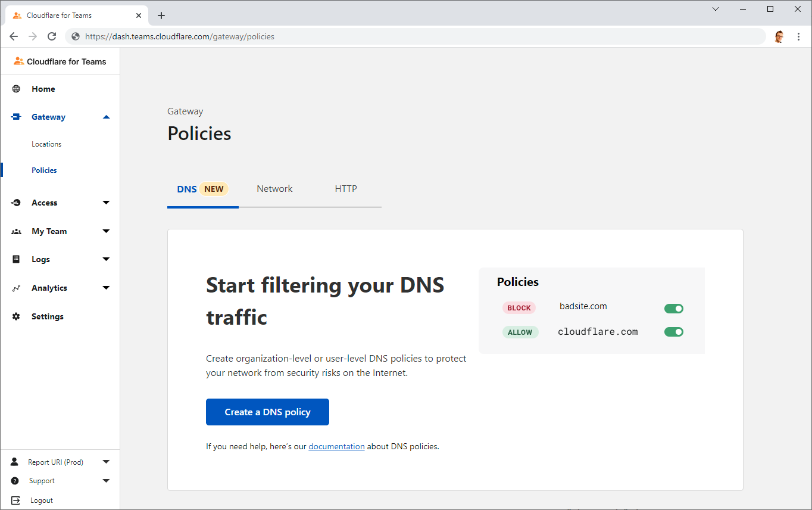The width and height of the screenshot is (812, 510).
Task: Click the Logout icon at bottom
Action: 15,500
